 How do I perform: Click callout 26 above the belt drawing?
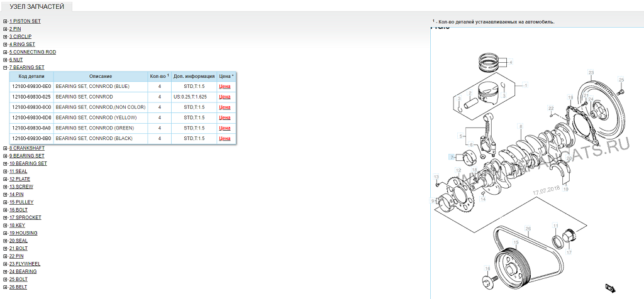pos(528,229)
